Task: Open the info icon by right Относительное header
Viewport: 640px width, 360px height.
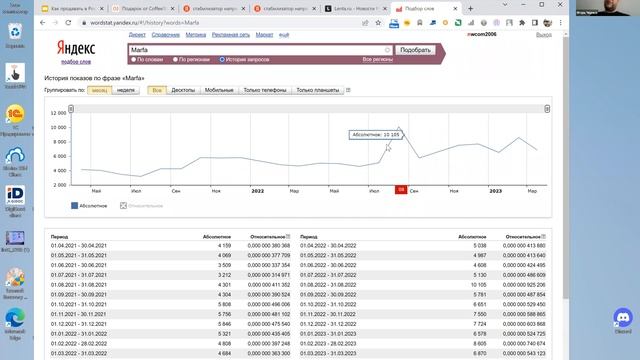Action: click(x=544, y=236)
